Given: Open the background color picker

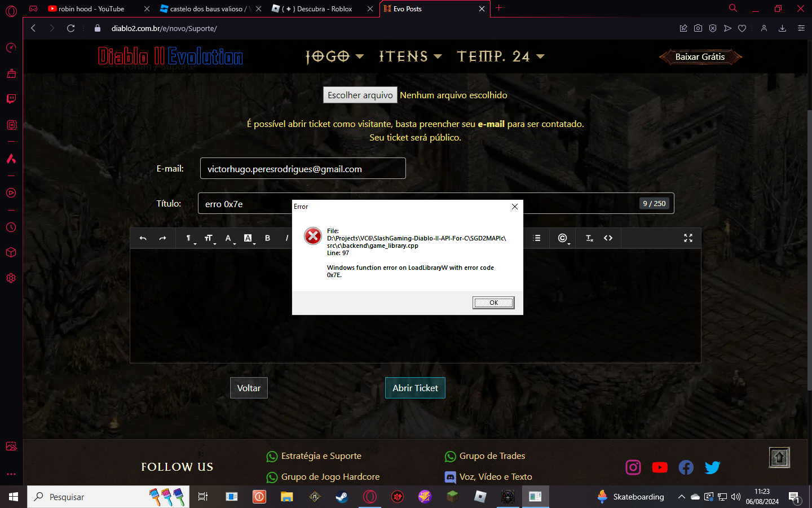Looking at the screenshot, I should pos(249,238).
